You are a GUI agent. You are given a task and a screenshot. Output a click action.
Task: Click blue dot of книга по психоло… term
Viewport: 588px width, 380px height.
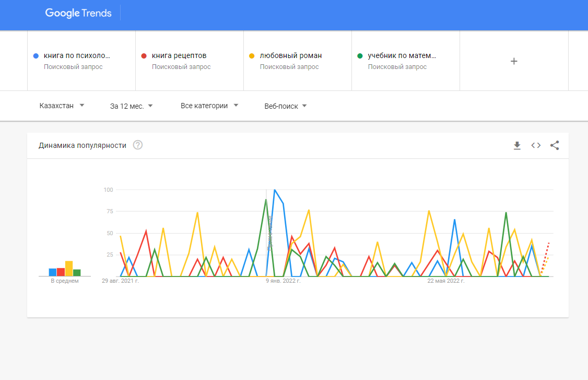36,56
